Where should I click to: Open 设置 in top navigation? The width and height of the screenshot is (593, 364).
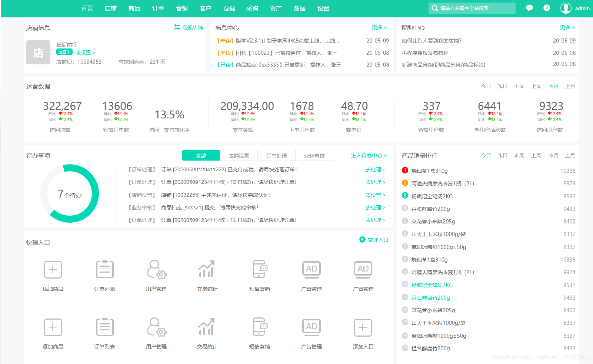[x=323, y=8]
